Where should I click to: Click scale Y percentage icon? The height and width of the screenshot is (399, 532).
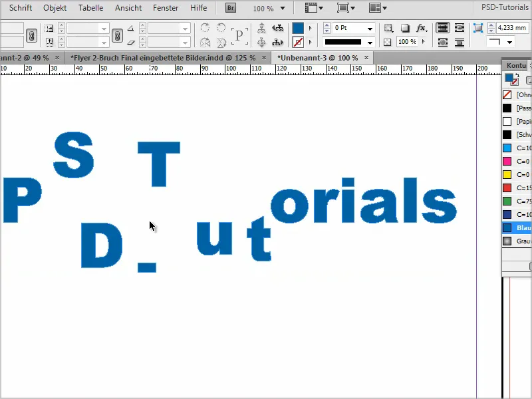pos(49,43)
